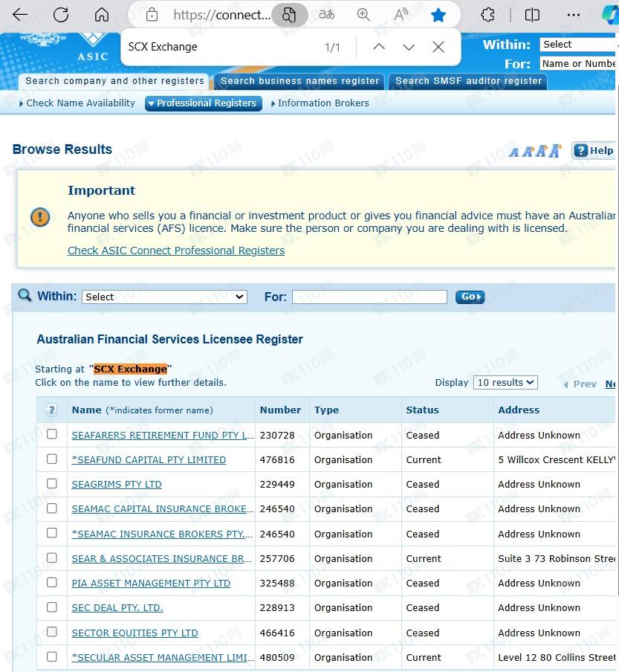This screenshot has width=619, height=672.
Task: Expand the Information Brokers menu
Action: click(320, 103)
